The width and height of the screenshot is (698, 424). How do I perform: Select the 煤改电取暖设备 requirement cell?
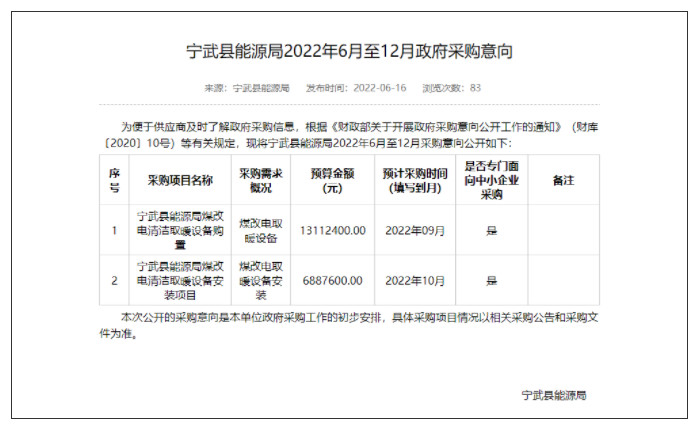(x=261, y=231)
